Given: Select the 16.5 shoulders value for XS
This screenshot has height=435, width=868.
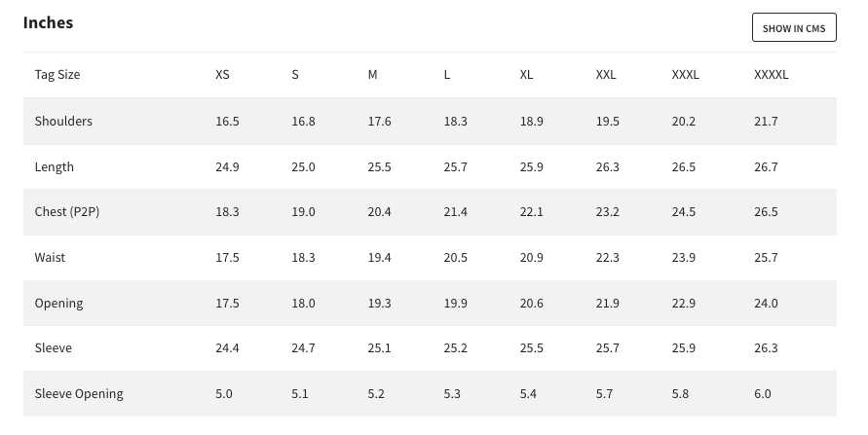Looking at the screenshot, I should (228, 121).
